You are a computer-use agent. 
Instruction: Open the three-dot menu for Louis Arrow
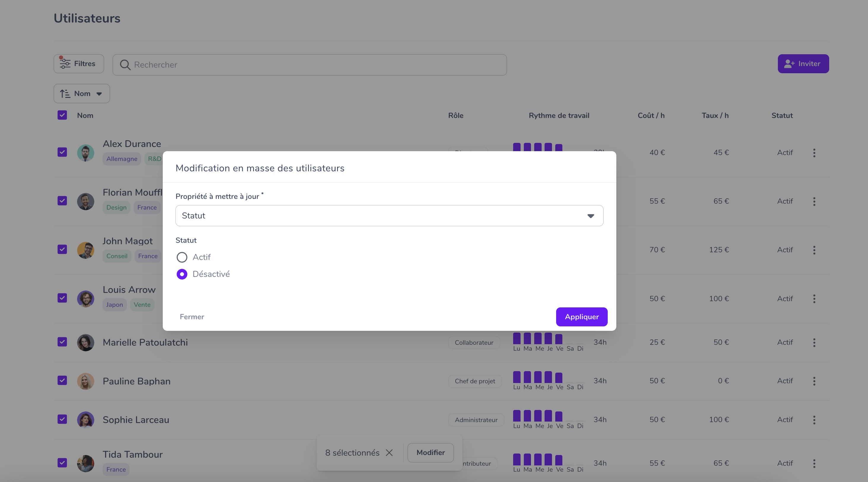pos(814,299)
